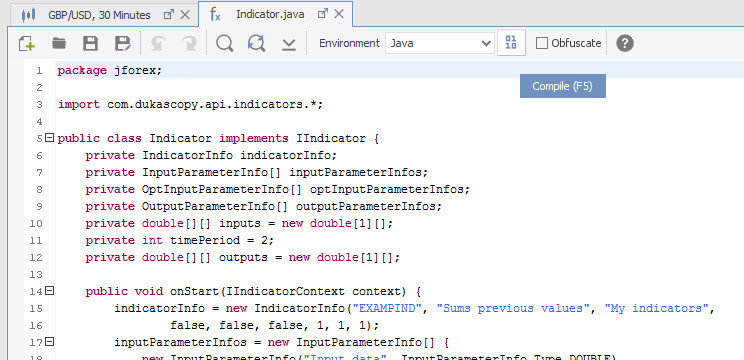Undock the GBP/USD tab
The height and width of the screenshot is (360, 744).
[x=168, y=15]
